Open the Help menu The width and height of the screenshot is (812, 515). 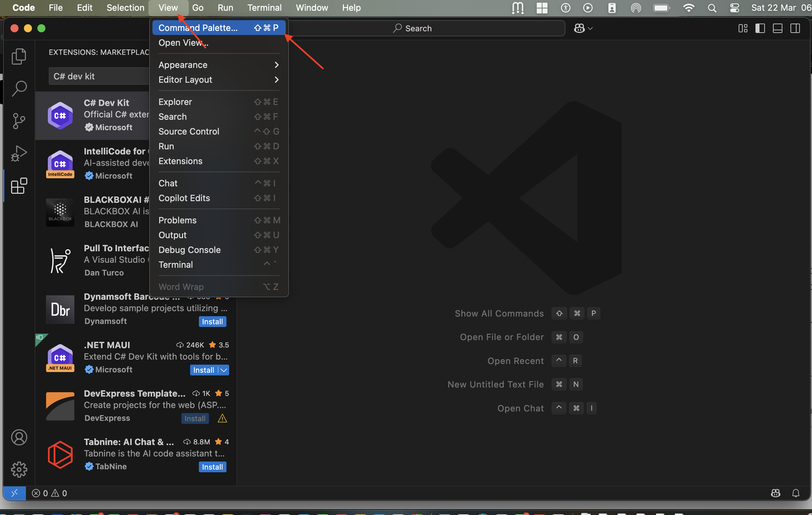[351, 8]
